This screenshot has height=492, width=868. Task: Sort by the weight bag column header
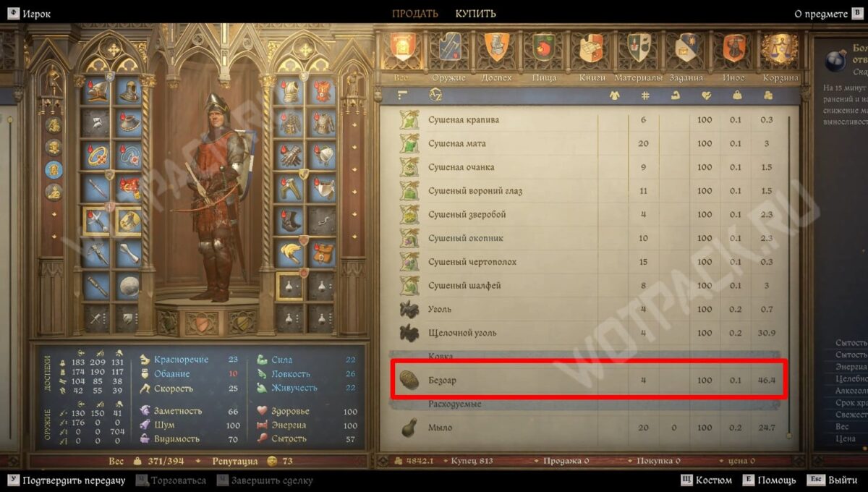(x=736, y=96)
